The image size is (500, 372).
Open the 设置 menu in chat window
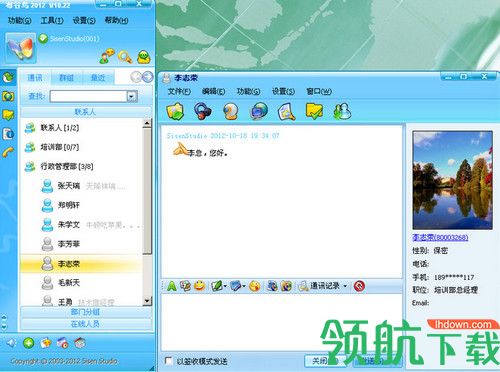[x=283, y=91]
